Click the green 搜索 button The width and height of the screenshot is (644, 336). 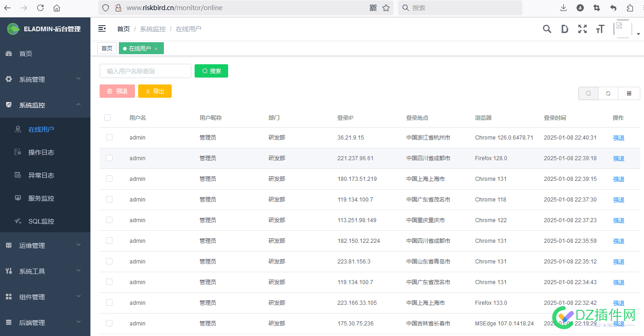[211, 71]
